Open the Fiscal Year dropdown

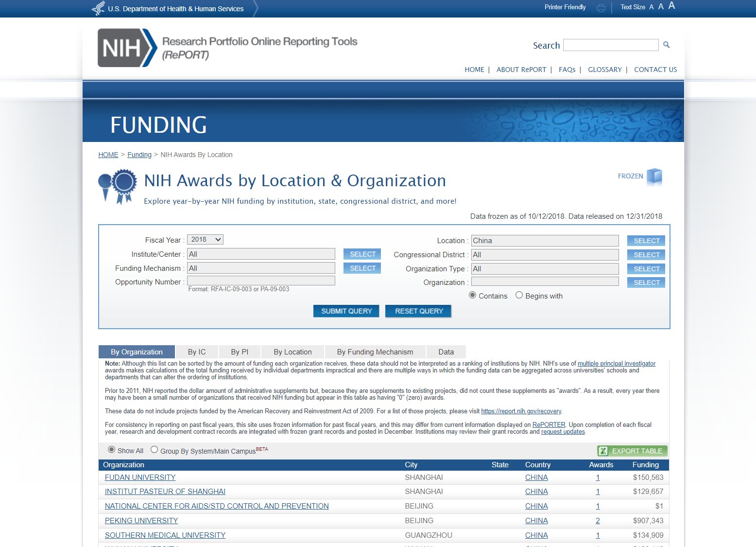tap(205, 240)
